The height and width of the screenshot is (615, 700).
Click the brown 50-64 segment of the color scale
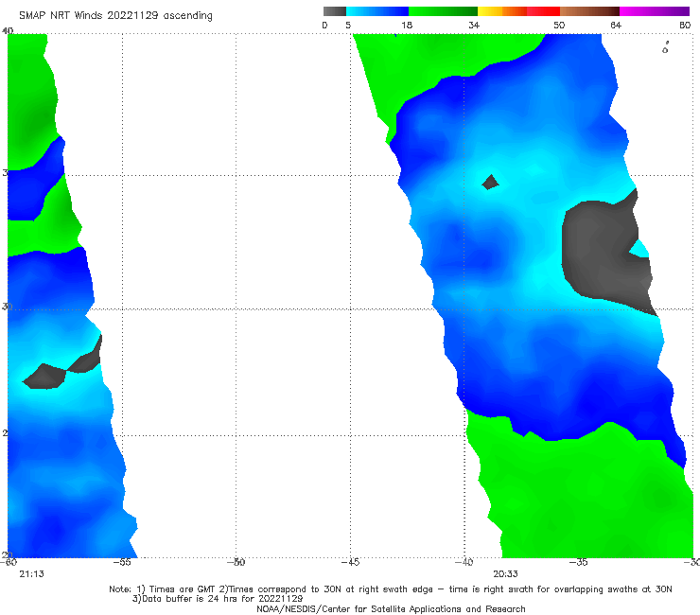pos(589,11)
